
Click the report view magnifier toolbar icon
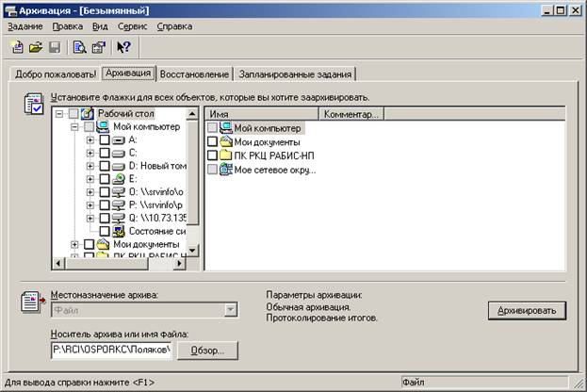point(79,47)
